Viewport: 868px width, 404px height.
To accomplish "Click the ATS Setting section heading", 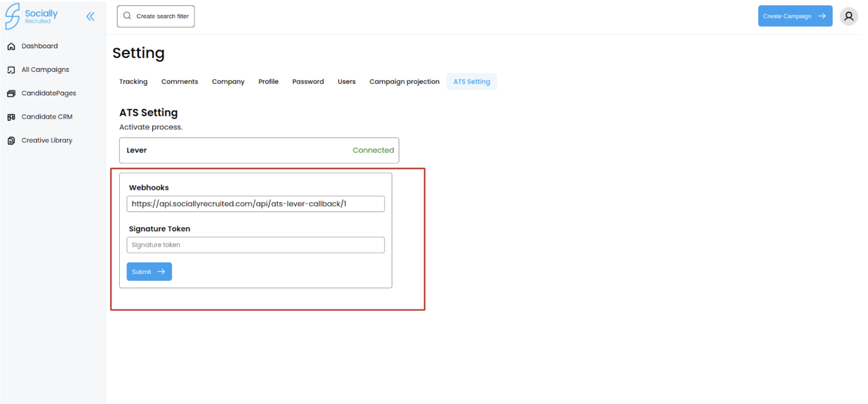I will (148, 112).
